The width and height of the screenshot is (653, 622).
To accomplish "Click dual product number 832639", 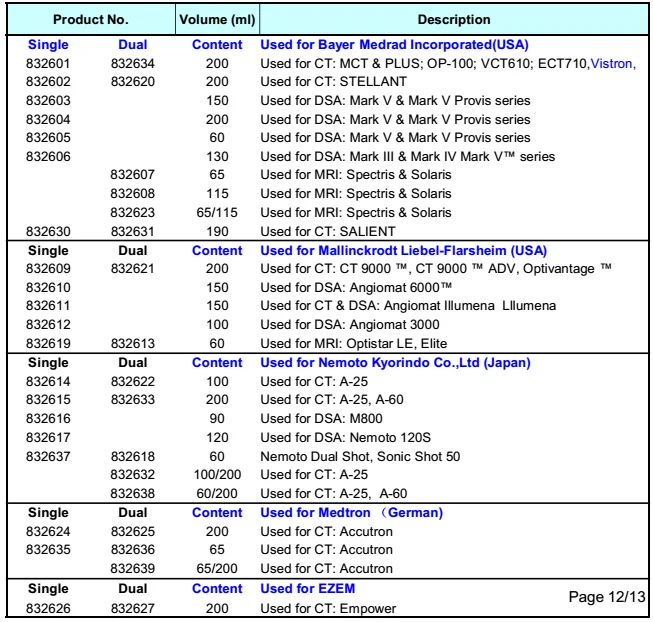I will coord(133,569).
